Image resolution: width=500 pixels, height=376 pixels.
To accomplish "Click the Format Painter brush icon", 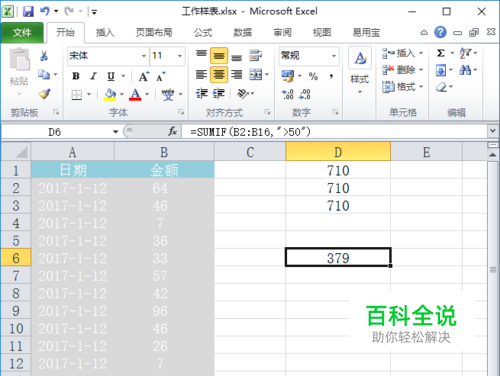I will click(44, 94).
